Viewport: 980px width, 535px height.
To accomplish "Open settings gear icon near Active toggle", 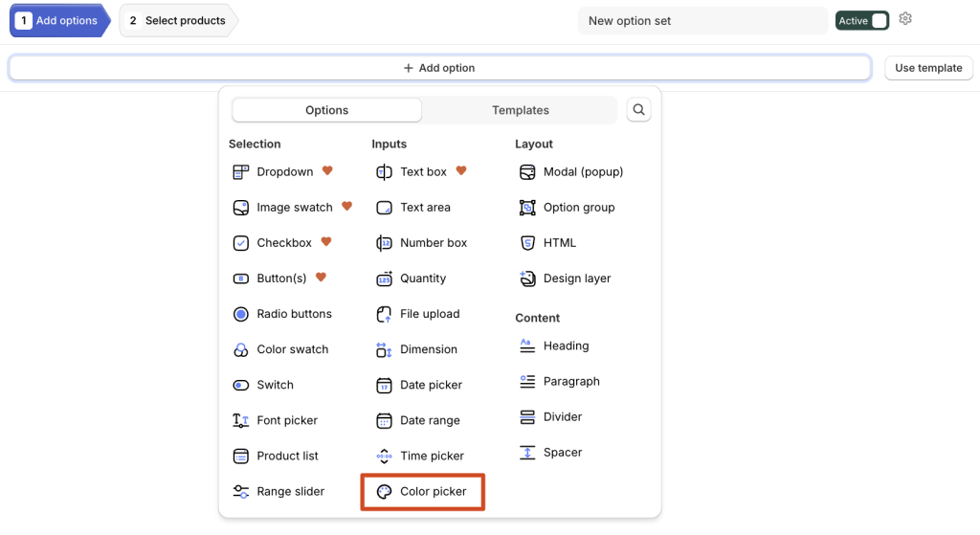I will 905,19.
